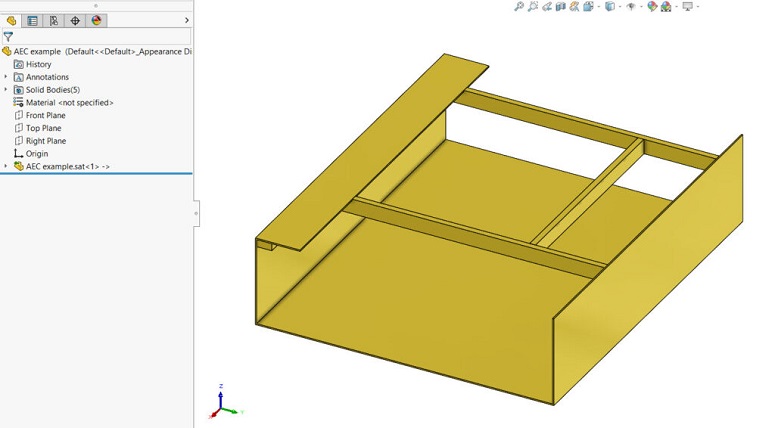The height and width of the screenshot is (428, 775).
Task: Open the DisplayManager color ball tab
Action: coord(96,20)
